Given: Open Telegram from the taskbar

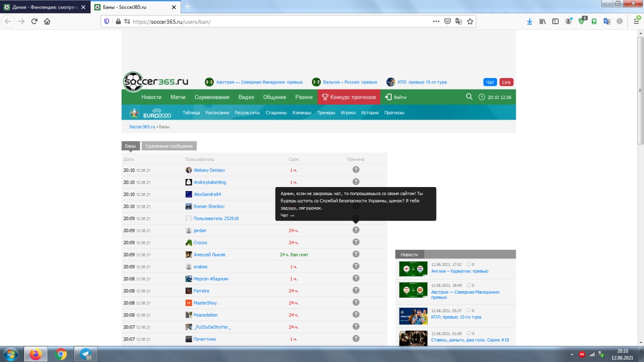Looking at the screenshot, I should 86,354.
